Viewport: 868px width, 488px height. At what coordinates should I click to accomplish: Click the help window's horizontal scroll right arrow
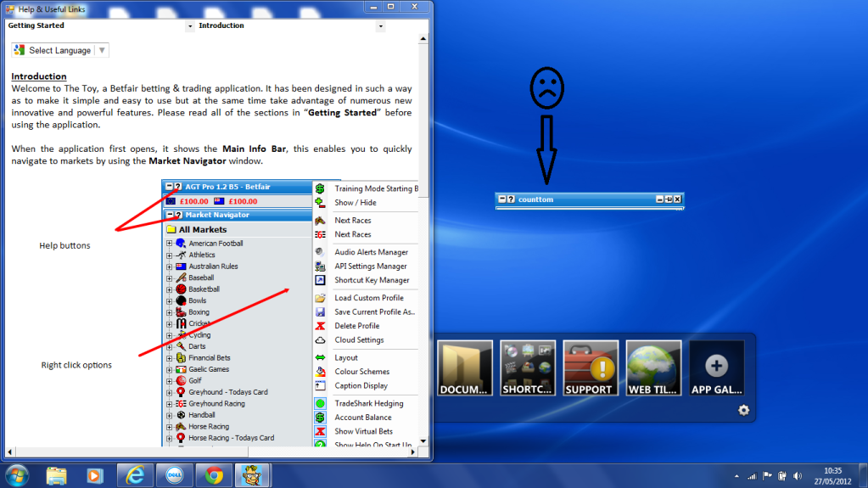pyautogui.click(x=412, y=452)
